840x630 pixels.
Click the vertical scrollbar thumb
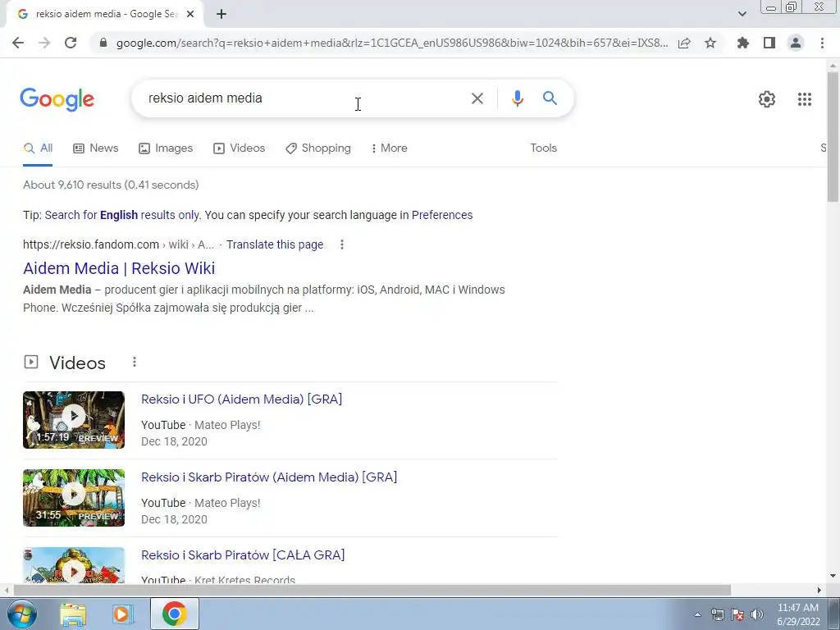pyautogui.click(x=833, y=137)
